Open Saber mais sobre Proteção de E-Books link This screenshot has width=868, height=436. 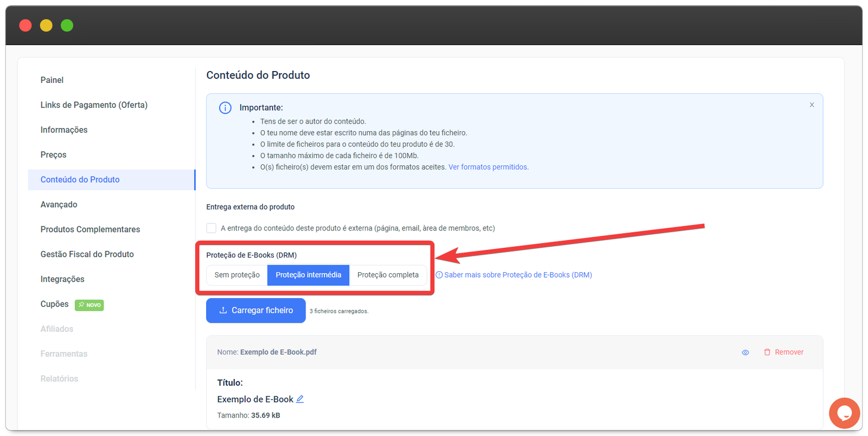(518, 275)
